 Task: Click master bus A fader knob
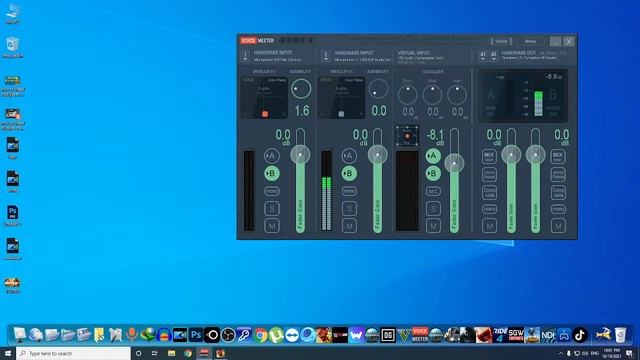[511, 155]
